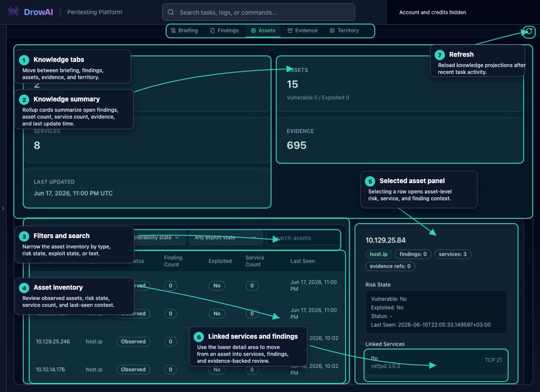The width and height of the screenshot is (540, 392).
Task: Click the Last Seen 2026-06-15T22:05:33 timestamp
Action: [x=431, y=325]
